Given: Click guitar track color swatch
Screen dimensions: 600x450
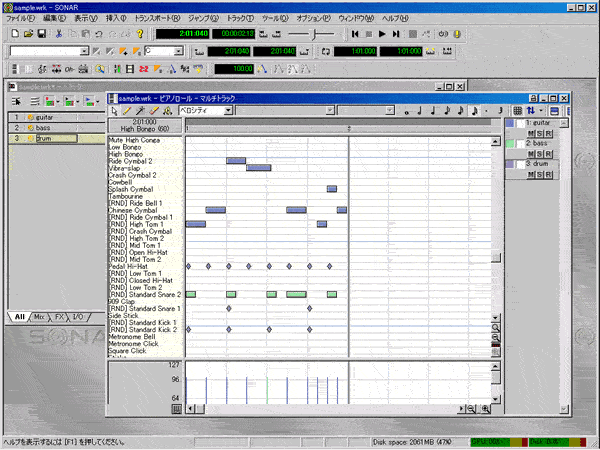Looking at the screenshot, I should (x=510, y=123).
